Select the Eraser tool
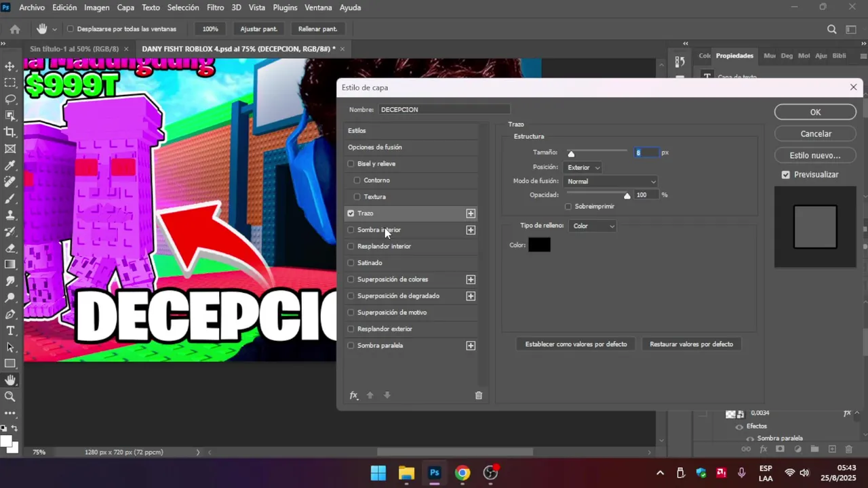Image resolution: width=868 pixels, height=488 pixels. pos(10,248)
